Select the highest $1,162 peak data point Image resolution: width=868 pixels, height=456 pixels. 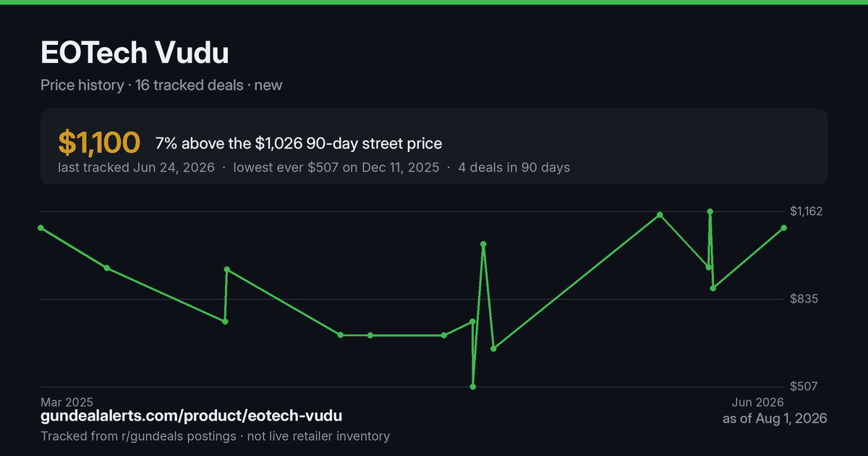[x=710, y=211]
